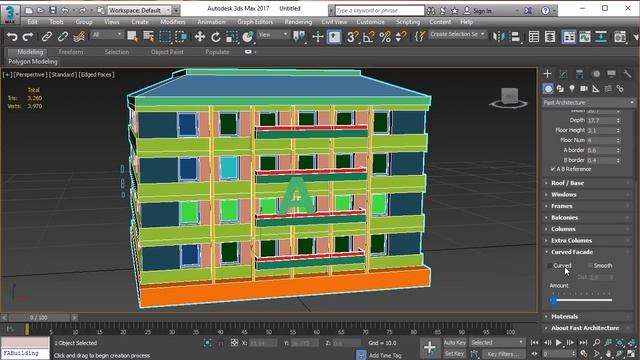The width and height of the screenshot is (640, 360).
Task: Toggle the Spinner Snap icon
Action: [x=401, y=37]
